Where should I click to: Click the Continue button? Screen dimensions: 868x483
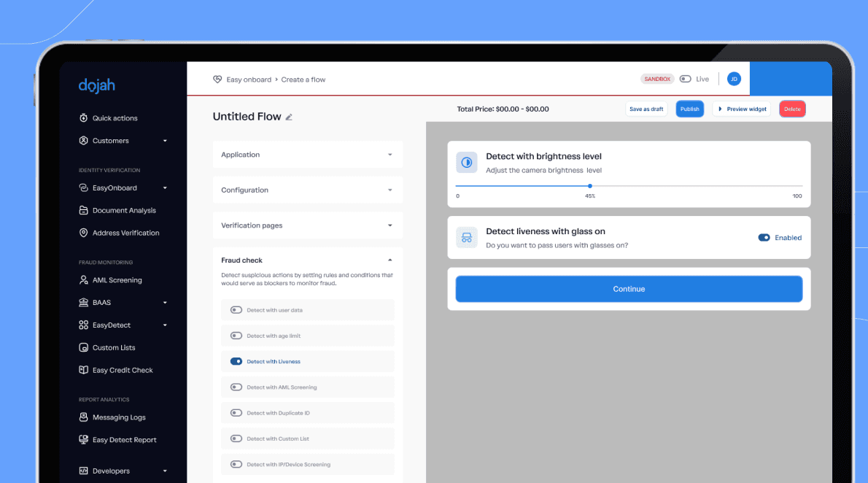pyautogui.click(x=629, y=289)
